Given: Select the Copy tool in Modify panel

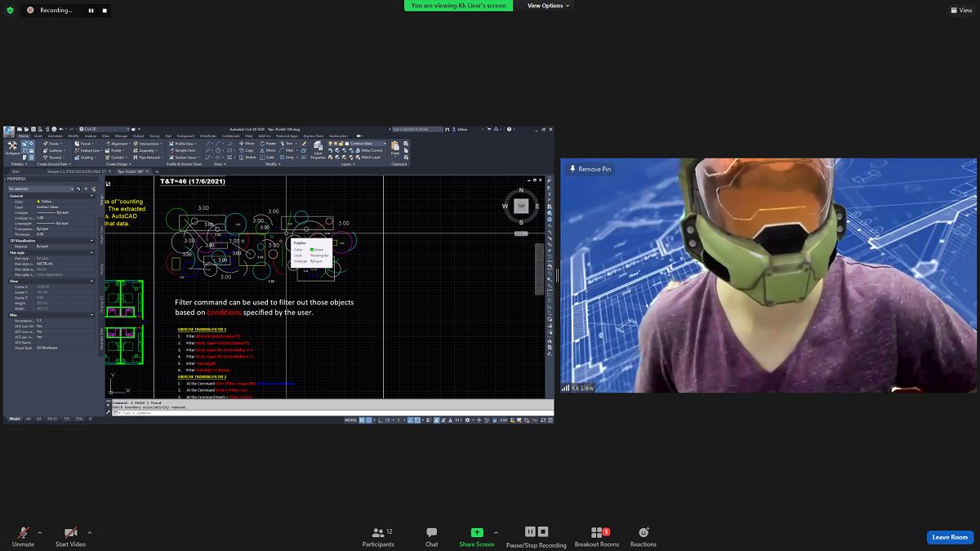Looking at the screenshot, I should click(246, 150).
